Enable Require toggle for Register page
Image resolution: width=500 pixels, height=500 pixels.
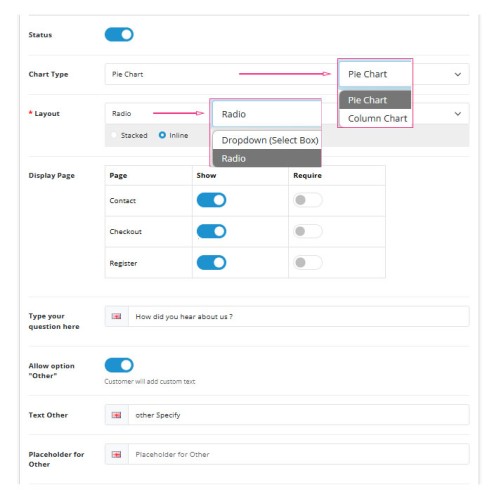click(x=308, y=262)
